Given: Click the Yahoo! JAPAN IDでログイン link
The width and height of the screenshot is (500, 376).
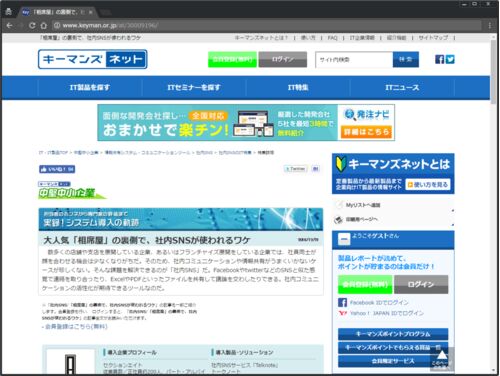Looking at the screenshot, I should 387,313.
